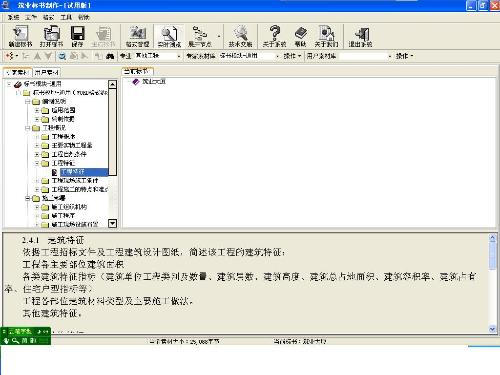500x375 pixels.
Task: Expand the 主要实物工程量 folder
Action: (x=37, y=146)
